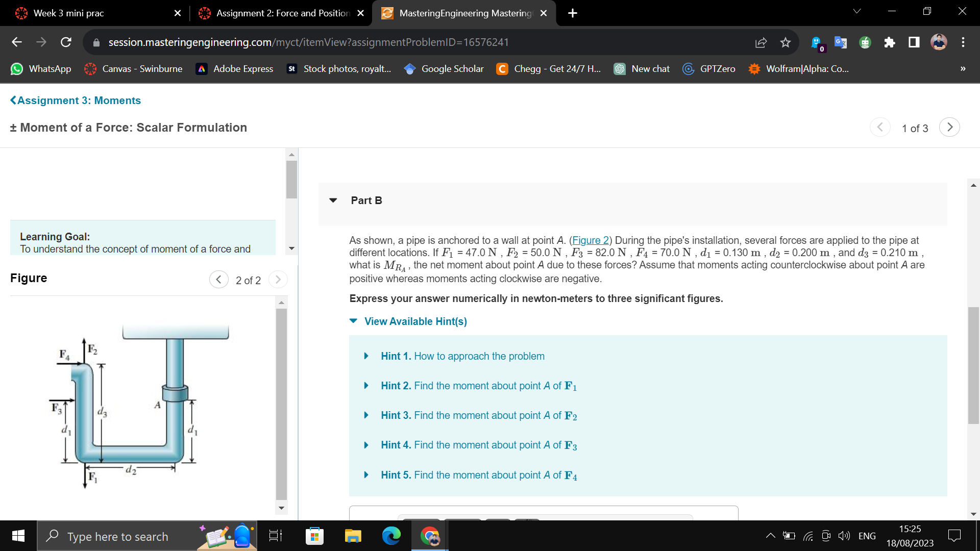
Task: Collapse the Part B section
Action: tap(333, 201)
